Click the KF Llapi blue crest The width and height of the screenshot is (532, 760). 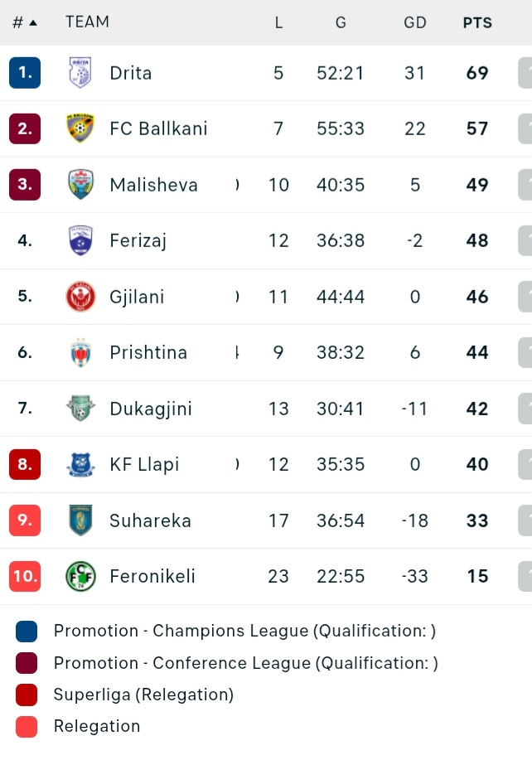point(80,464)
